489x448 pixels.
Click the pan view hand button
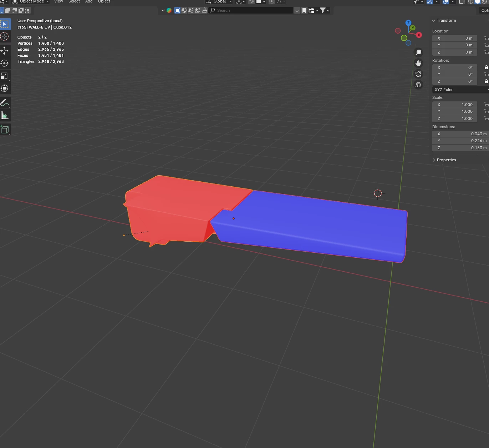(418, 63)
